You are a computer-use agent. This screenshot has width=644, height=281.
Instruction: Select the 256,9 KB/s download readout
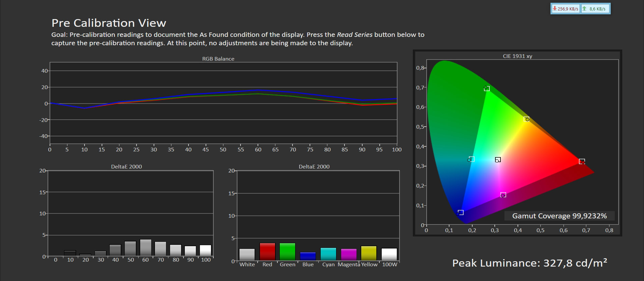point(568,9)
